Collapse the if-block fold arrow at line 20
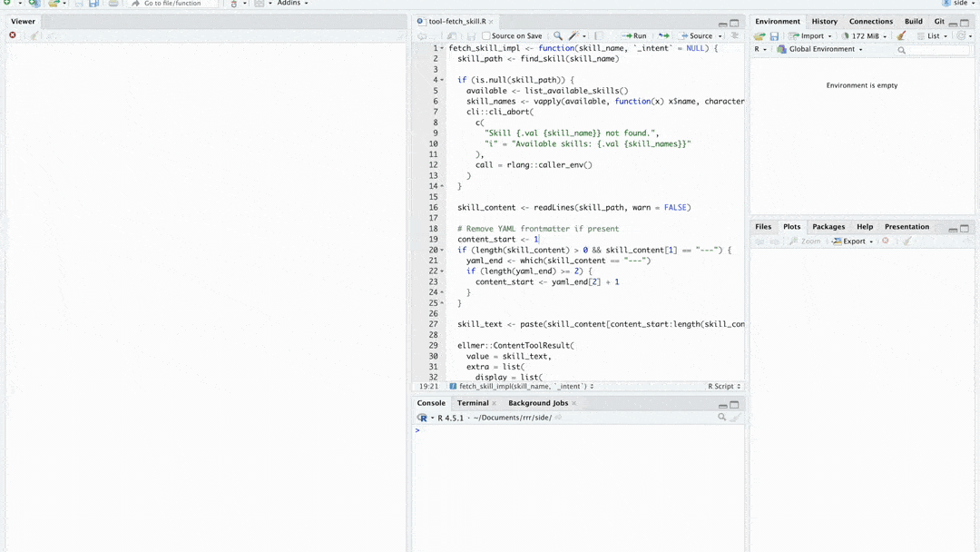 coord(442,250)
